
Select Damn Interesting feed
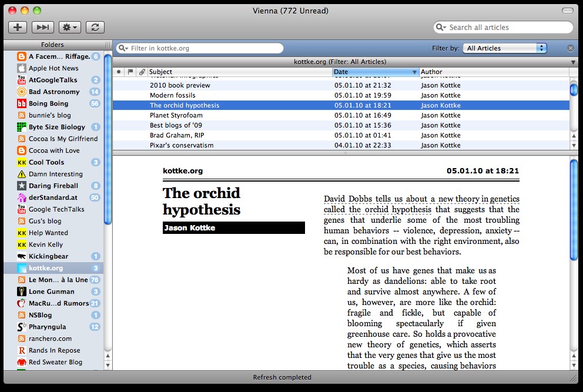coord(53,174)
